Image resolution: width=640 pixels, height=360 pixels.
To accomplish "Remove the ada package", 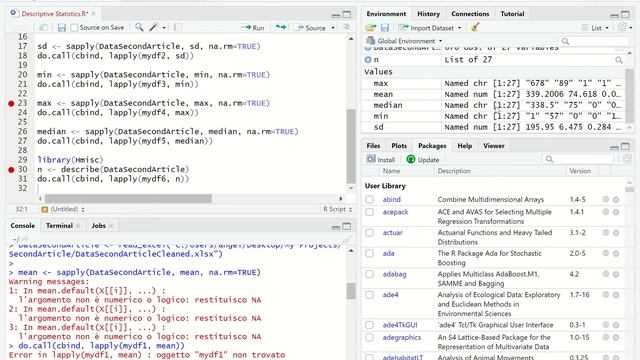I will point(616,253).
